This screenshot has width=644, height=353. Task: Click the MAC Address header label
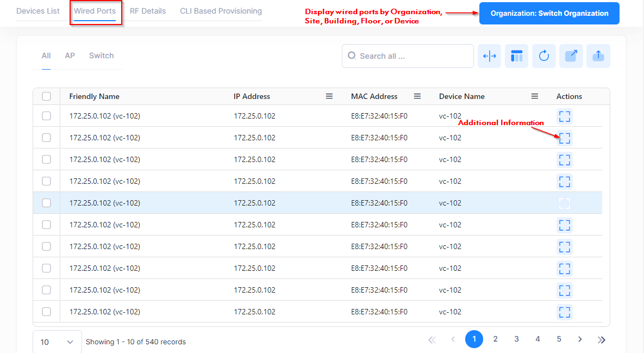pos(374,96)
